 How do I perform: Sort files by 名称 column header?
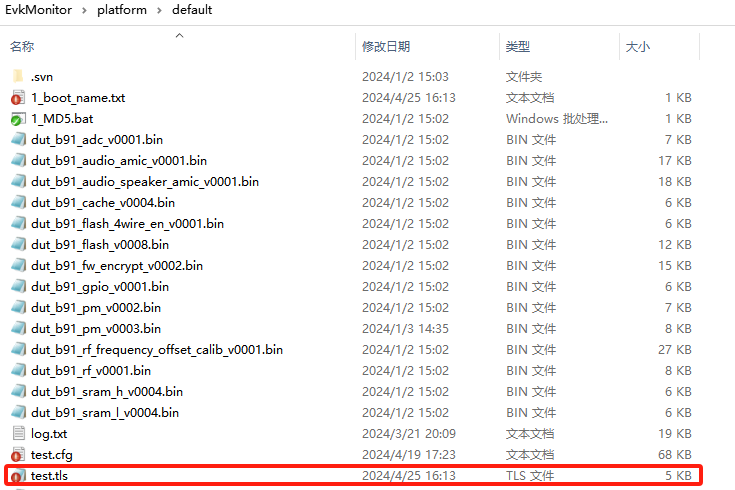(x=22, y=47)
